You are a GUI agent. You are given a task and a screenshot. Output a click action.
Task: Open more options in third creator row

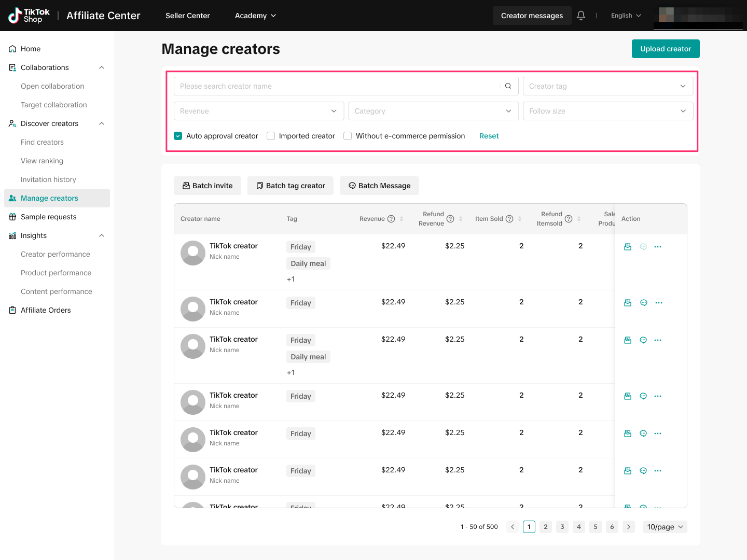tap(658, 340)
